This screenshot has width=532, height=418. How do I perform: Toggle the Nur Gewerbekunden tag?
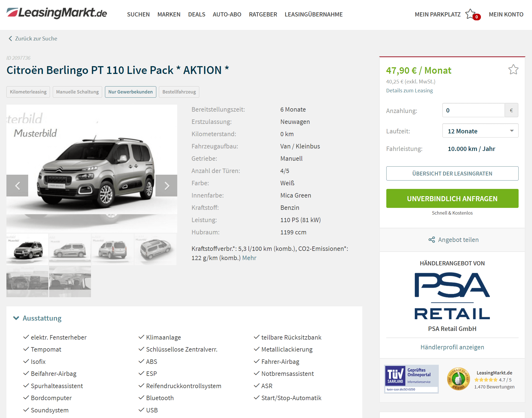coord(130,92)
